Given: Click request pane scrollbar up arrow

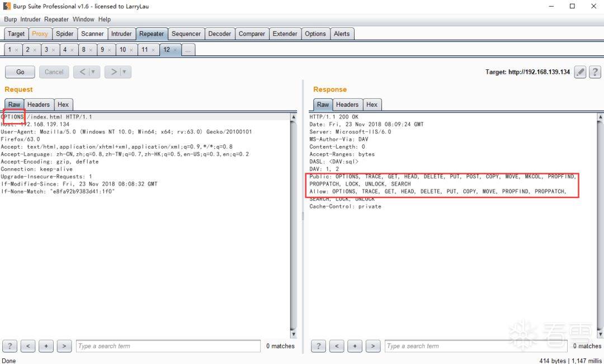Looking at the screenshot, I should (x=294, y=117).
